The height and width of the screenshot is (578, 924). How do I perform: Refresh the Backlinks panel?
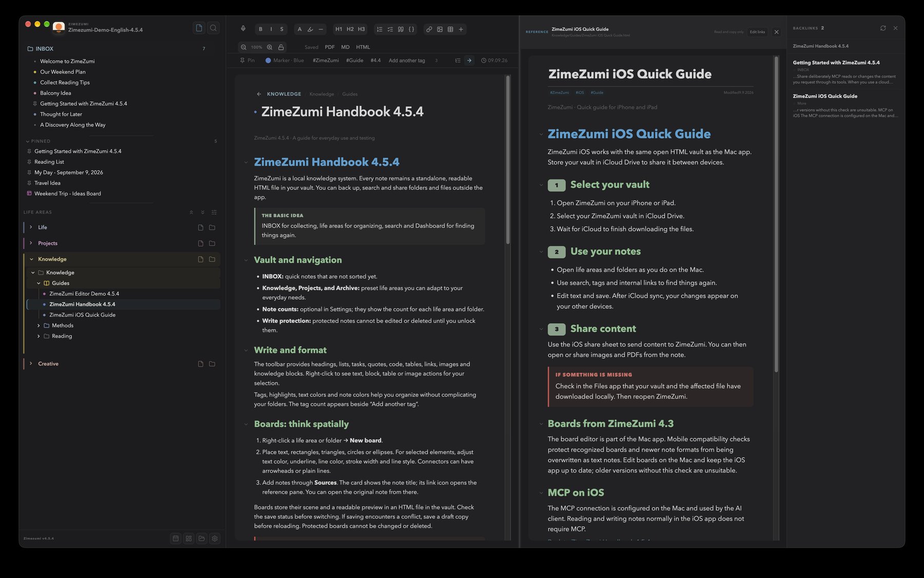pos(883,28)
